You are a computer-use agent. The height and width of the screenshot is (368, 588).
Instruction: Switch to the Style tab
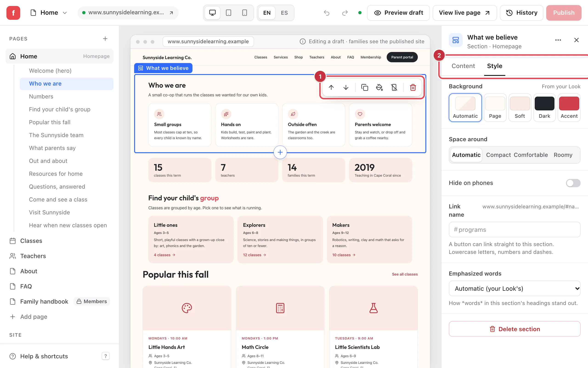click(x=495, y=66)
